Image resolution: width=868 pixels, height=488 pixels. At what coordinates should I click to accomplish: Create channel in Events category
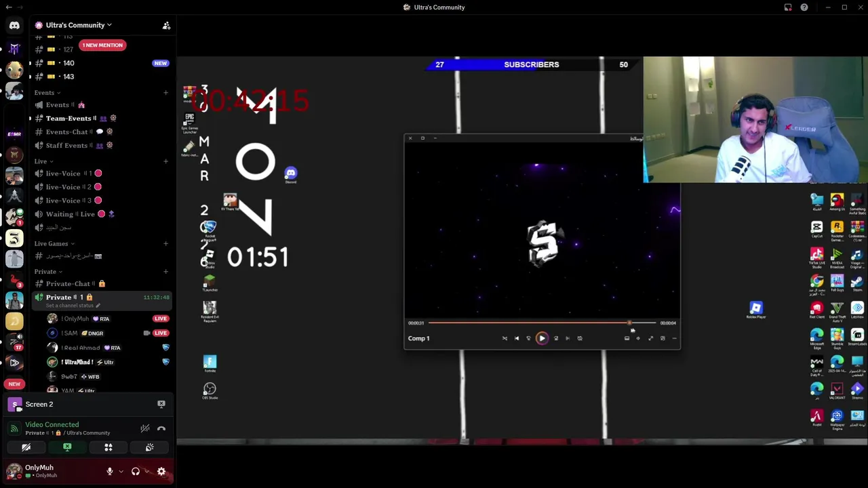pyautogui.click(x=165, y=93)
